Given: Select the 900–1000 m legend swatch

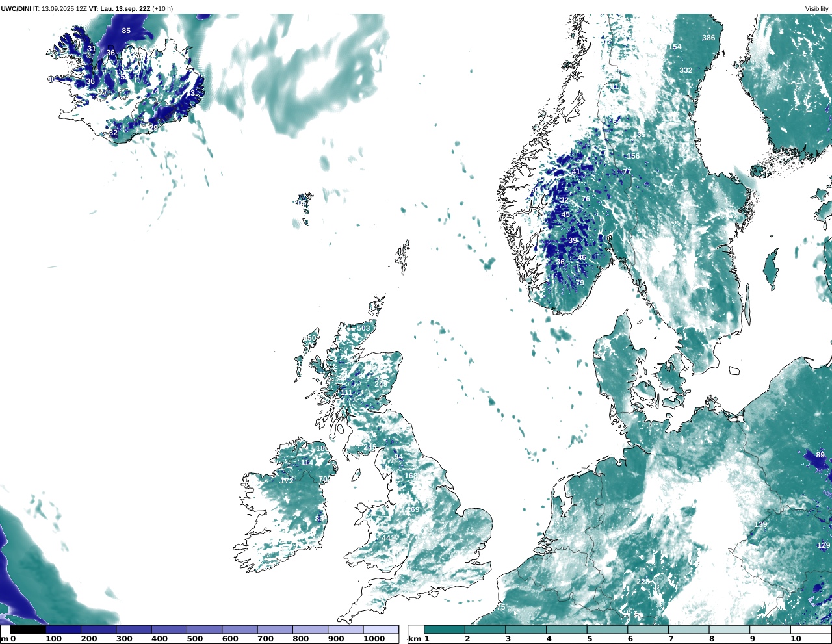Looking at the screenshot, I should pos(345,629).
